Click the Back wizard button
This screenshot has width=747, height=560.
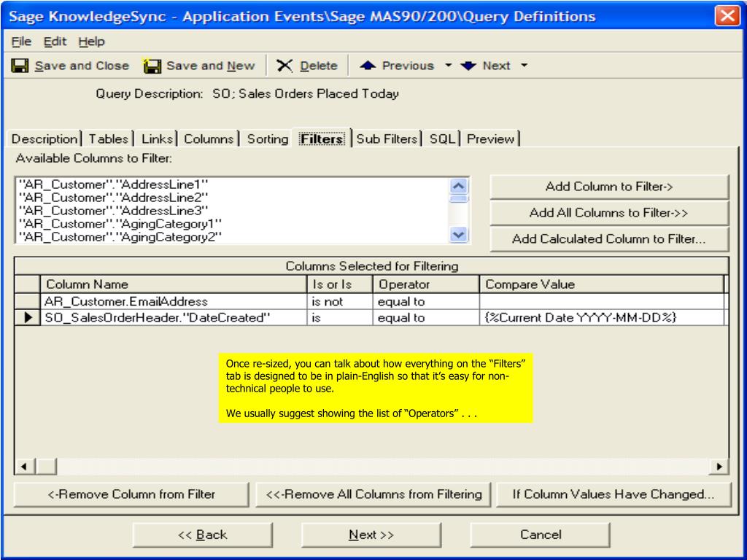[x=203, y=534]
